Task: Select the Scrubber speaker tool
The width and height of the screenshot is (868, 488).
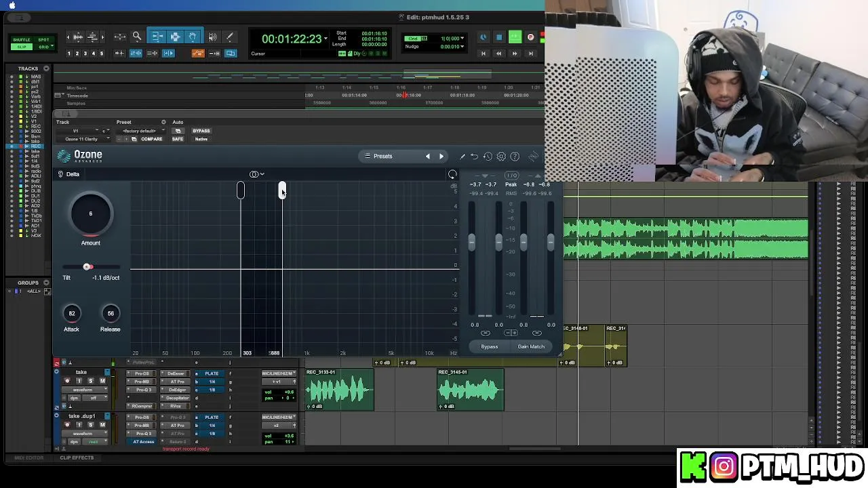Action: 212,37
